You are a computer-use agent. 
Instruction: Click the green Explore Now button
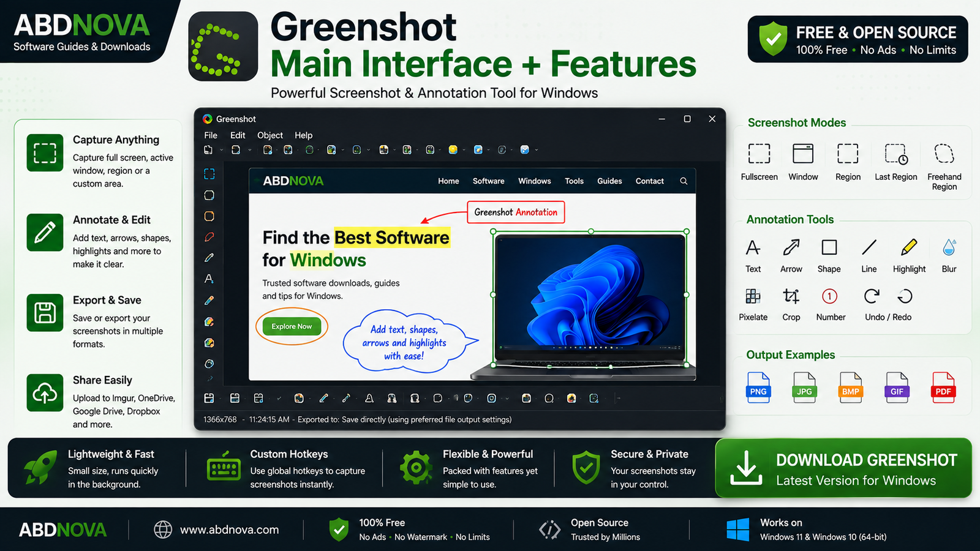(x=292, y=326)
